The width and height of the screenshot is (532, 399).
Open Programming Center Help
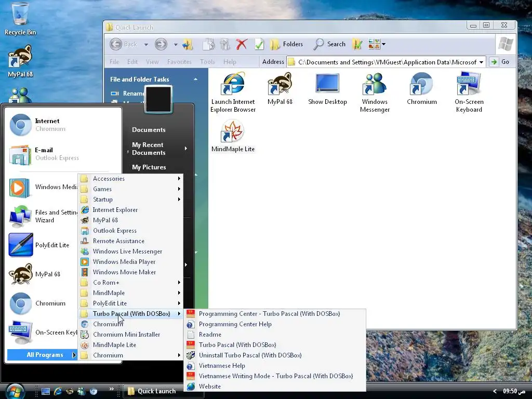tap(275, 324)
